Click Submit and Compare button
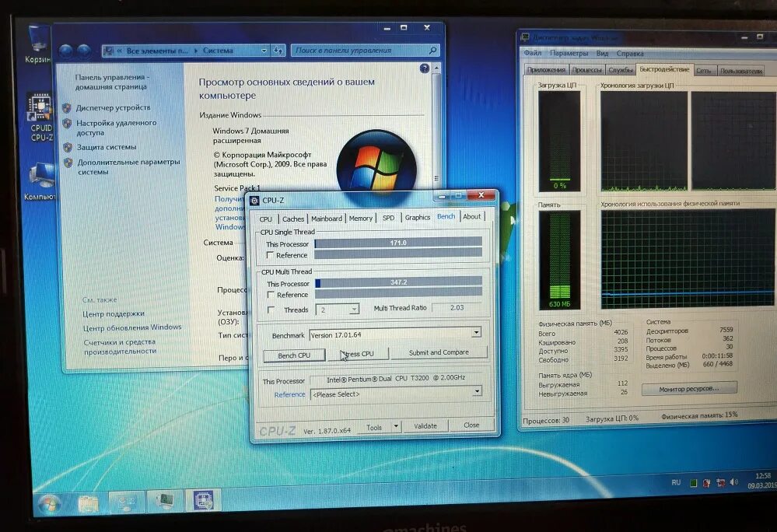 439,352
